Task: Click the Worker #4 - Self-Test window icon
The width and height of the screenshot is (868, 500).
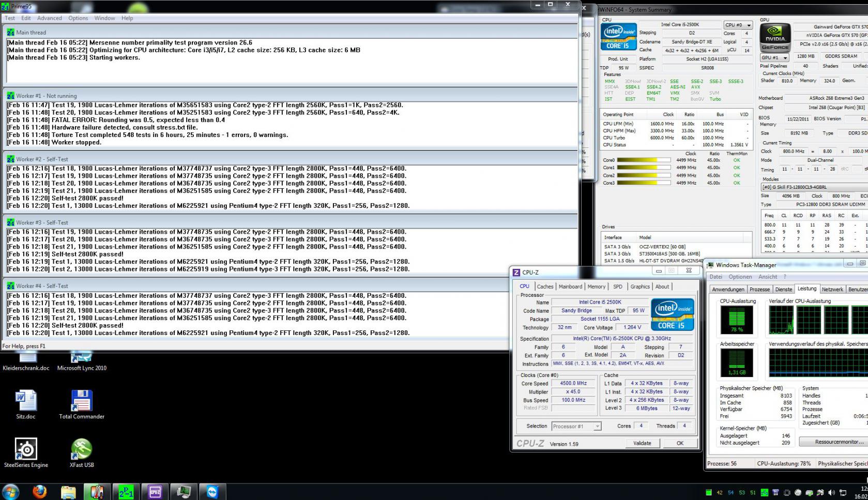Action: 10,286
